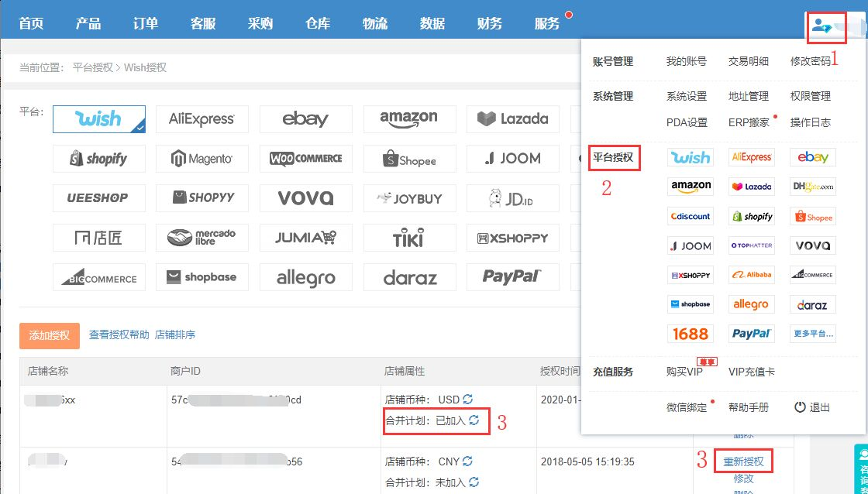Open 操作日志 in the dropdown
868x494 pixels.
click(x=811, y=123)
